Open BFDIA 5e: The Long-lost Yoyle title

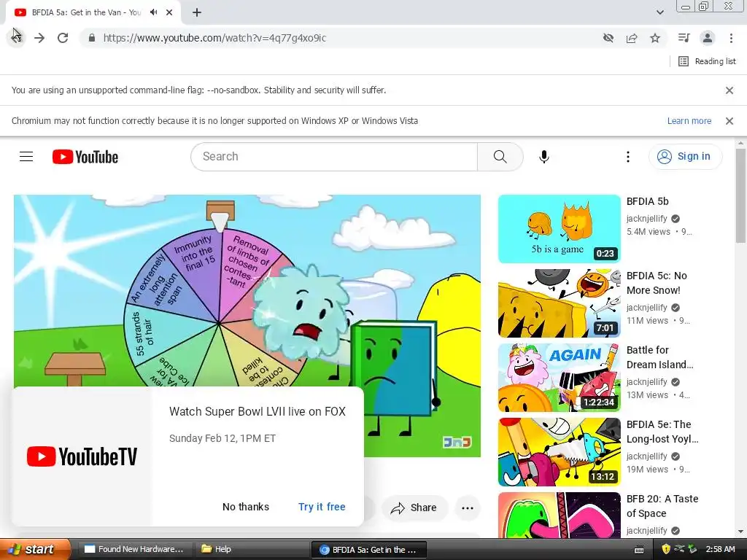[662, 432]
